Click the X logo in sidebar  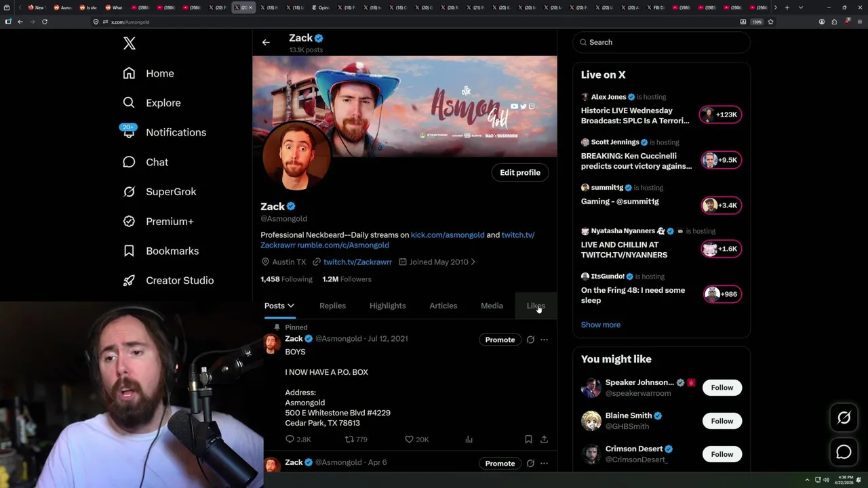(130, 43)
